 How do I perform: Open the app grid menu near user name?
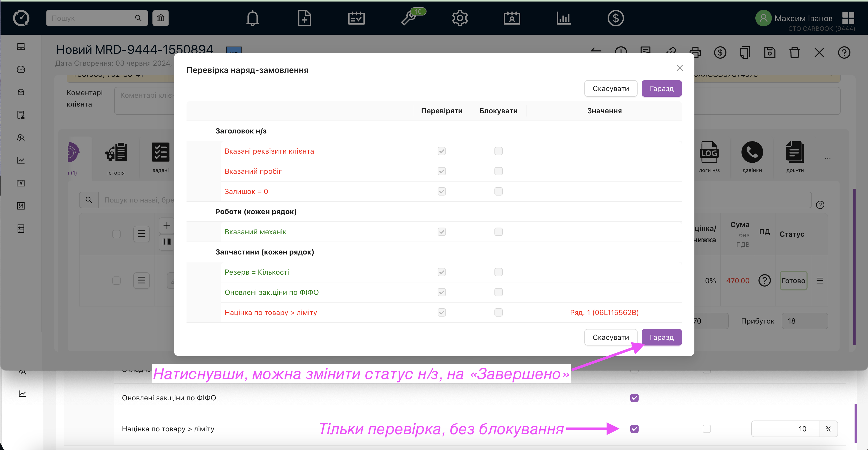pos(848,18)
